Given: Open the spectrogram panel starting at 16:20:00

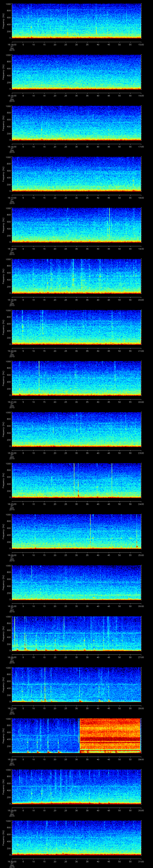Looking at the screenshot, I should [x=76, y=327].
